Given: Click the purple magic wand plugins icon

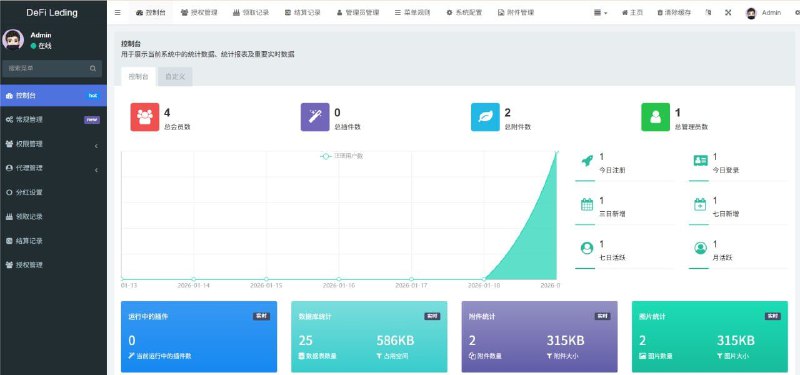Looking at the screenshot, I should click(315, 117).
